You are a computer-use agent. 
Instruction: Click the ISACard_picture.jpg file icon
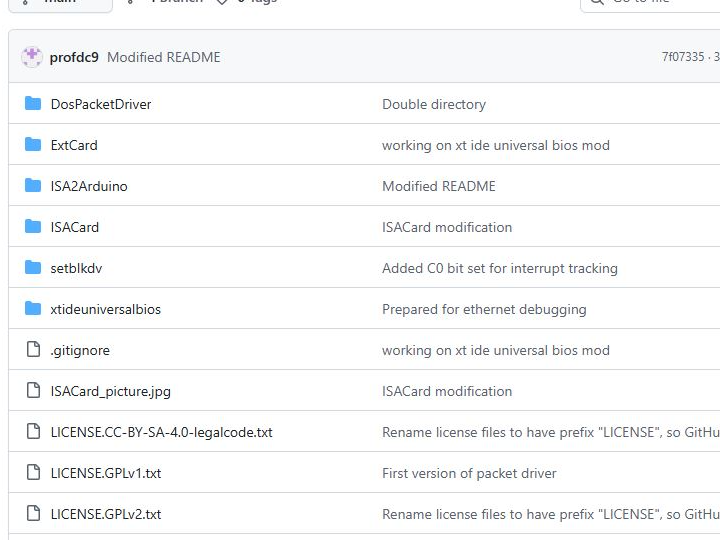33,391
